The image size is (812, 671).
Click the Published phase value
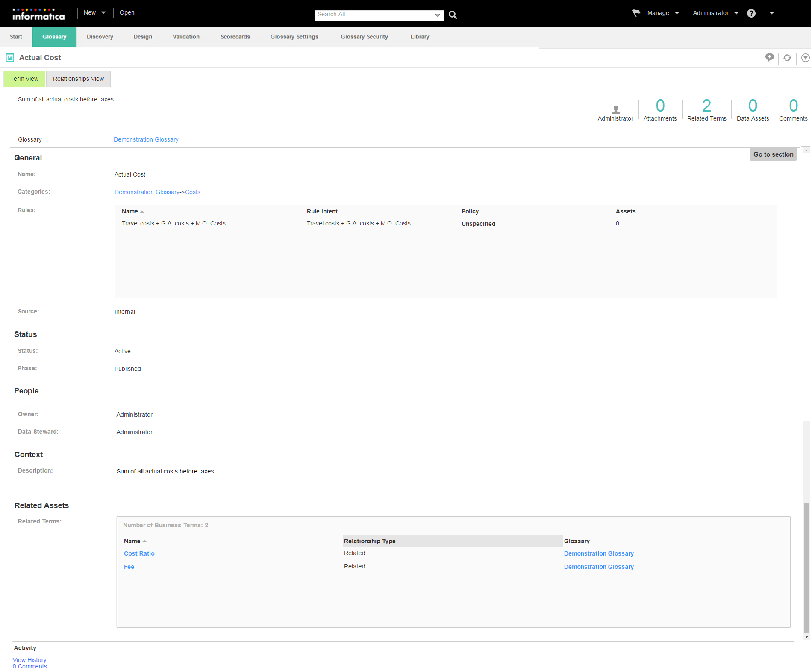tap(128, 369)
